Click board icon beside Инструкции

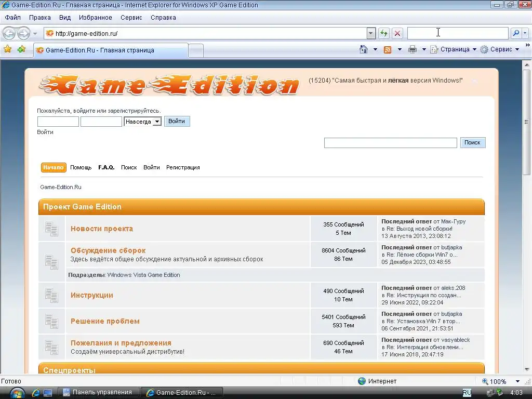(51, 296)
